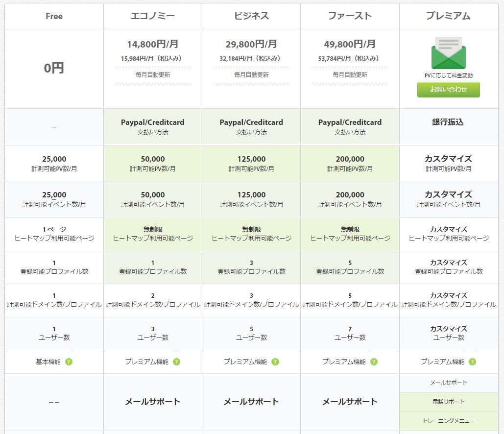Click the Free plan header
This screenshot has height=434, width=504.
54,16
